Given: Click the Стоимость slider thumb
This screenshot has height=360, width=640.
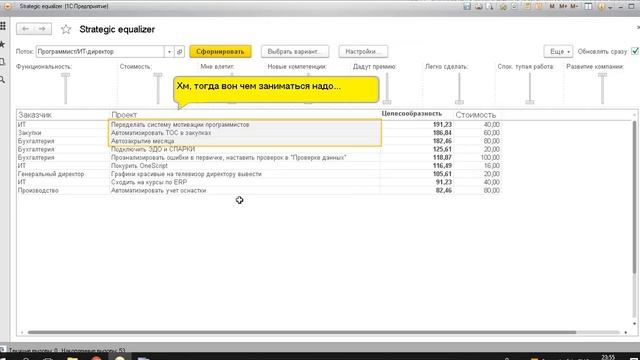Looking at the screenshot, I should (x=158, y=75).
